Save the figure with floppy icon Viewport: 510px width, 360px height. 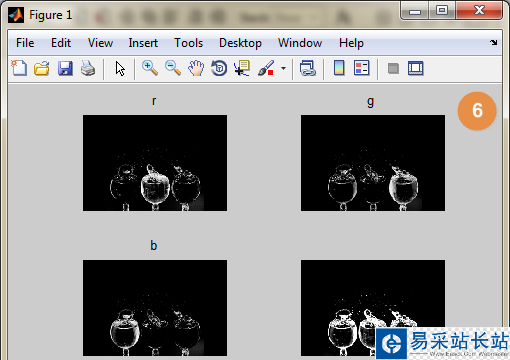tap(65, 68)
